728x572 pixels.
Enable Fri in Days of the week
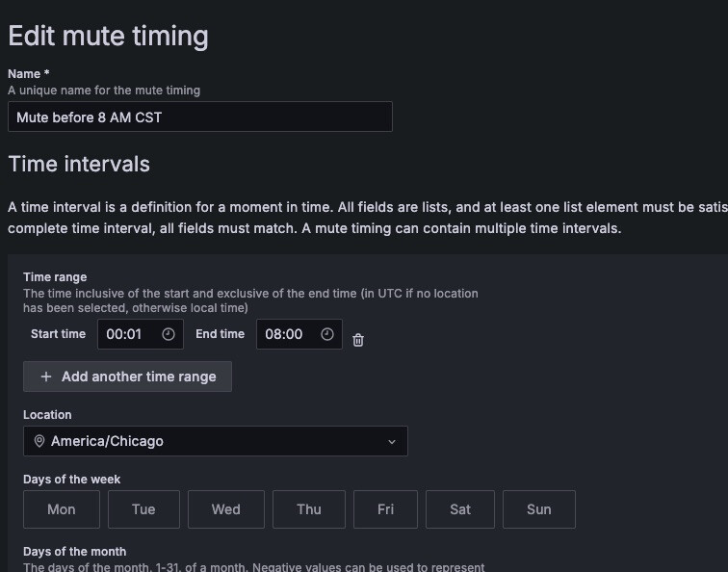(x=385, y=509)
